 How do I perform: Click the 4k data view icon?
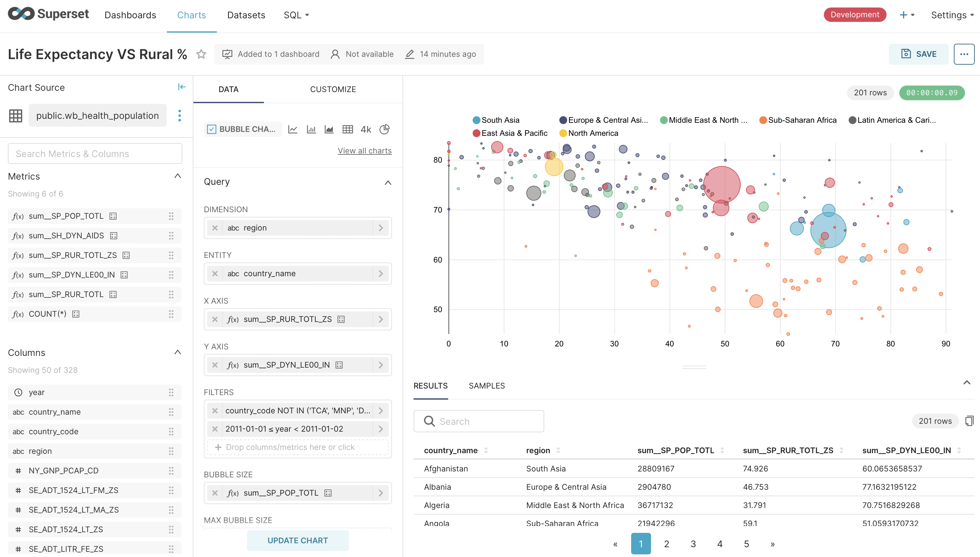click(x=366, y=129)
